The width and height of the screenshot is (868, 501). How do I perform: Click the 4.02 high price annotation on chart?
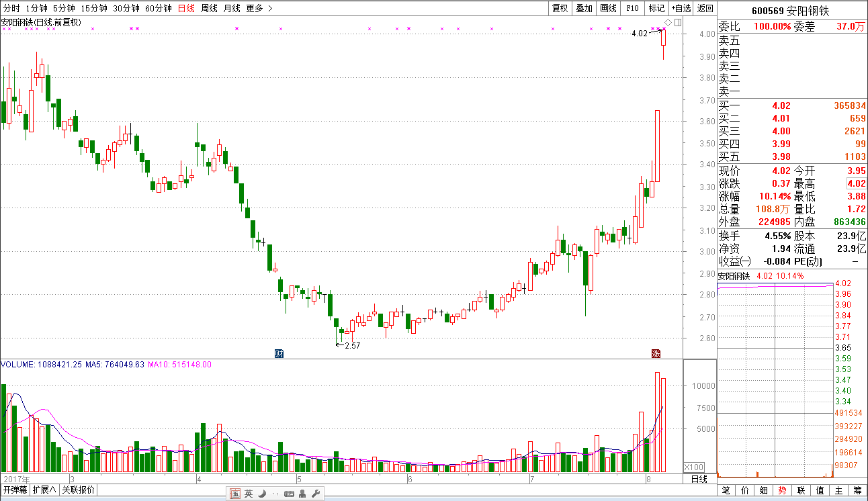click(640, 33)
